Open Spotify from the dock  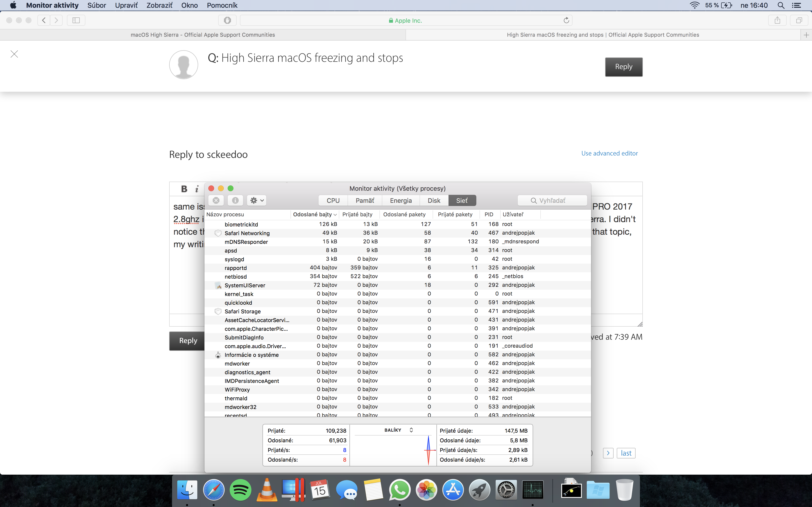pos(240,490)
